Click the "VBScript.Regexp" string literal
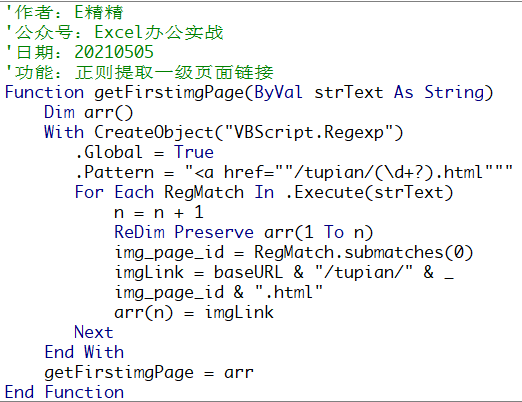 pos(309,132)
